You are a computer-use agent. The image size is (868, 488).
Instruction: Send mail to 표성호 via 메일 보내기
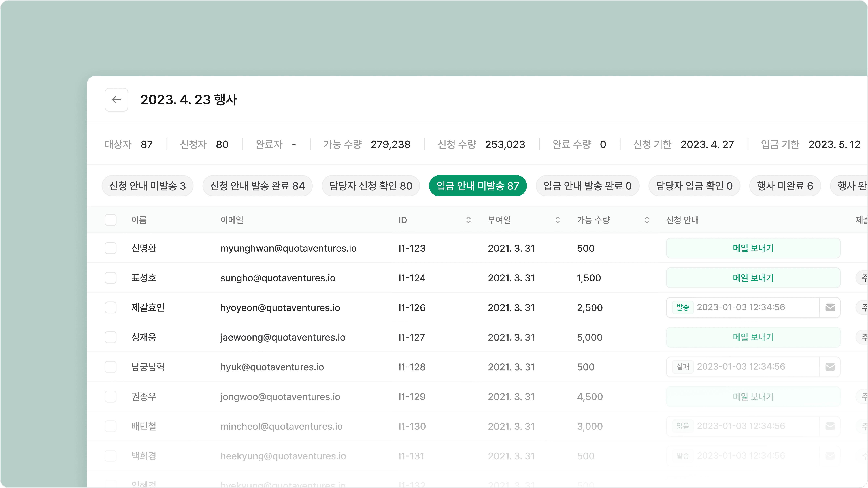pyautogui.click(x=753, y=278)
